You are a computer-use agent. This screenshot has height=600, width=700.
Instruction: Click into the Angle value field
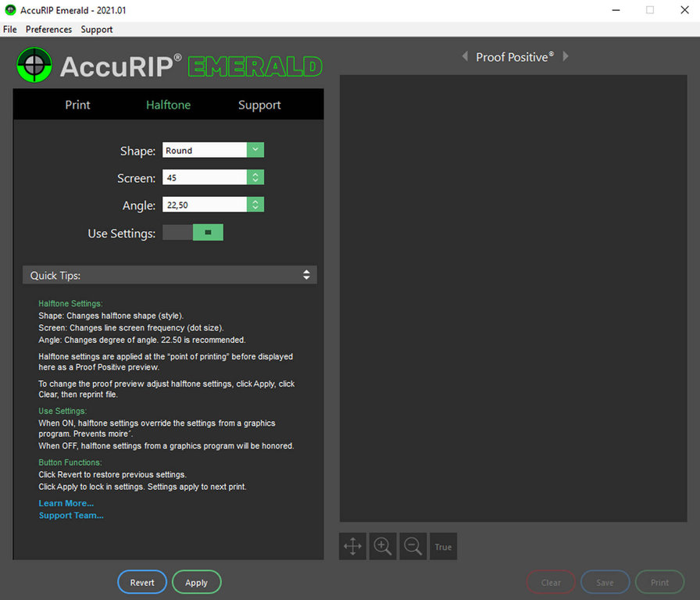[x=204, y=205]
